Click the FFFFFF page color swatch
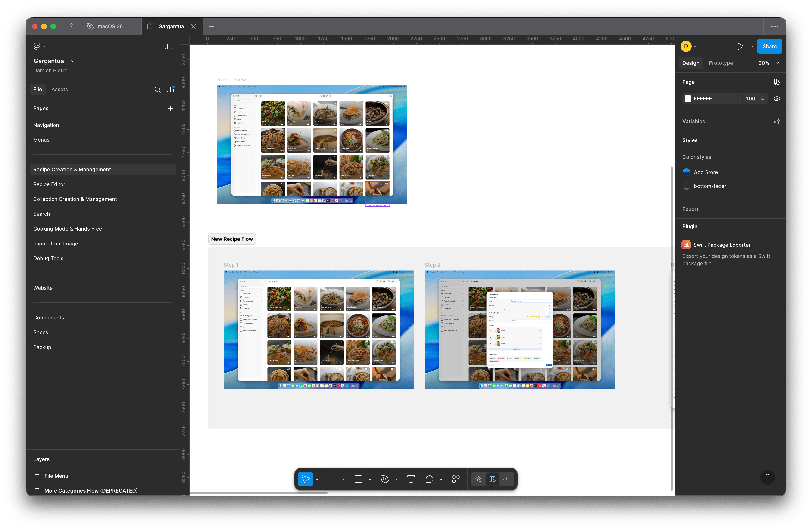This screenshot has height=530, width=812. pyautogui.click(x=688, y=99)
